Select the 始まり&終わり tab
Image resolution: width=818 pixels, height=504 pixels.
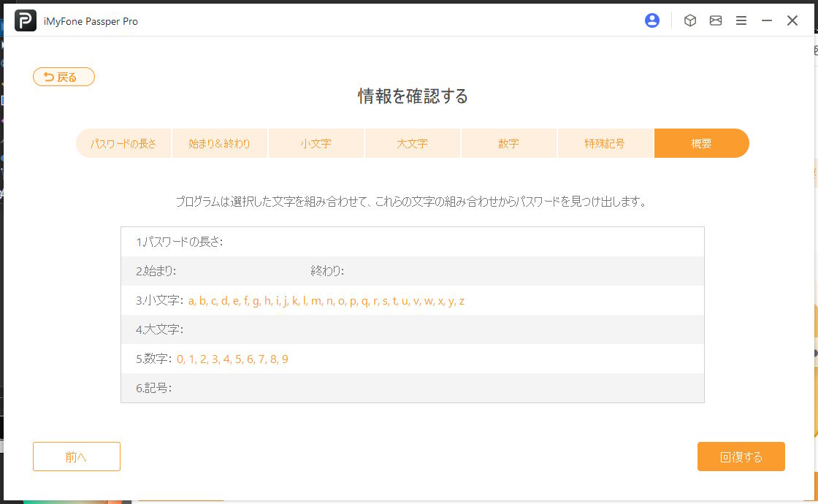(x=220, y=144)
